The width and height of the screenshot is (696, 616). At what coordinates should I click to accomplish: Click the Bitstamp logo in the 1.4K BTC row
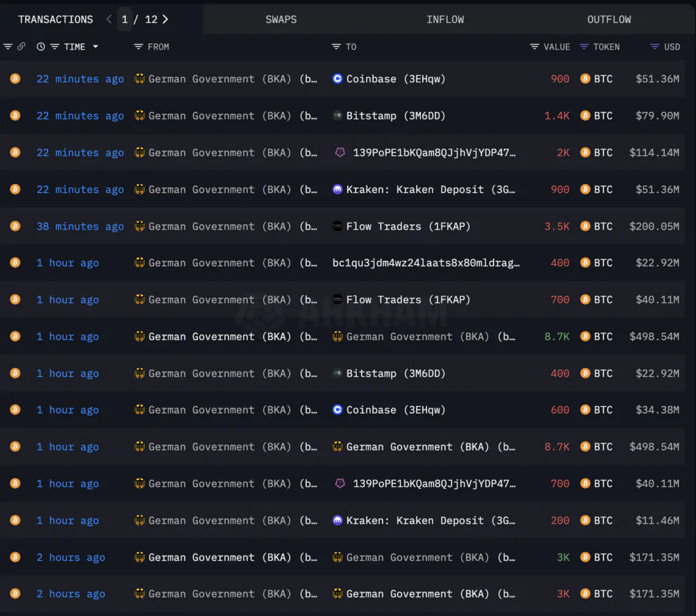pyautogui.click(x=337, y=116)
